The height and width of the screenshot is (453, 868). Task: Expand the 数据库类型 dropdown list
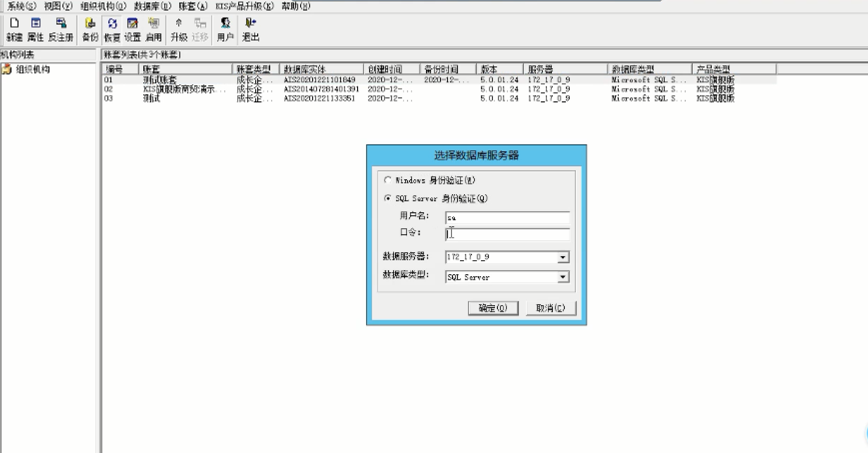[x=563, y=277]
